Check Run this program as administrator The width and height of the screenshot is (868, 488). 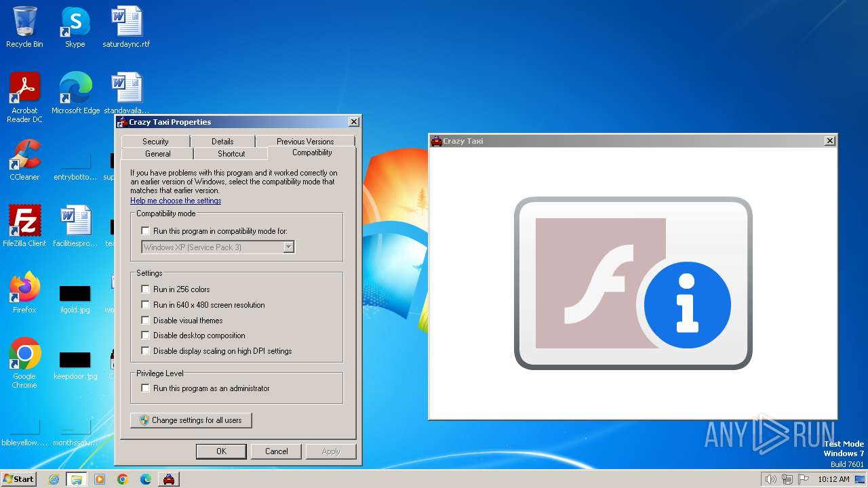coord(145,388)
